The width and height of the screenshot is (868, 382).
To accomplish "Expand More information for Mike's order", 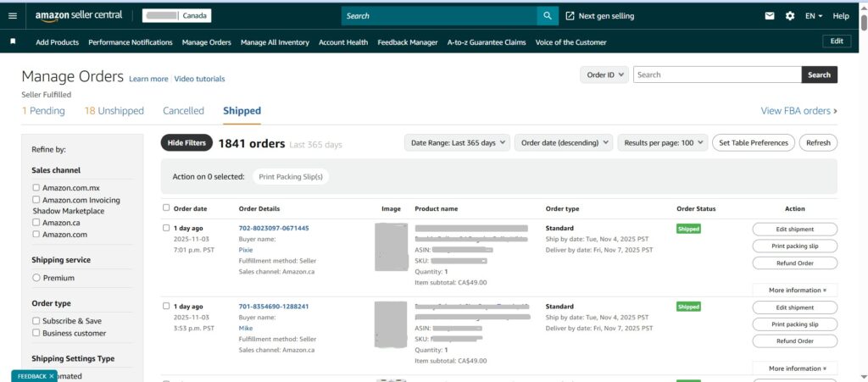I will (797, 368).
